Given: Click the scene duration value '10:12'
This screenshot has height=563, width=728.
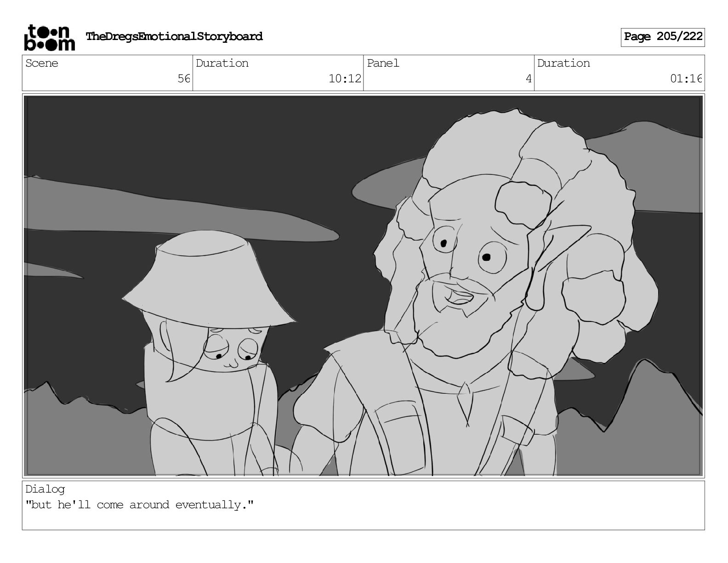Looking at the screenshot, I should coord(345,79).
